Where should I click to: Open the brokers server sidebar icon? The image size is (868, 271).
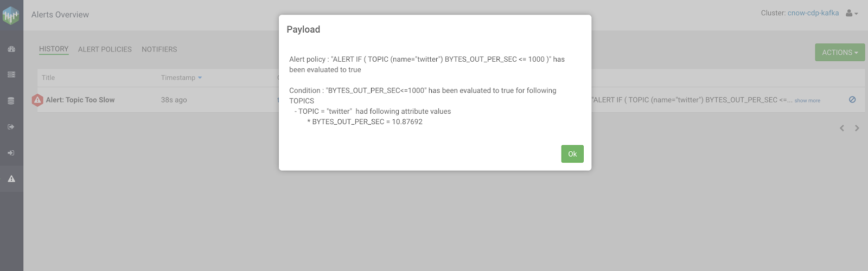pyautogui.click(x=11, y=75)
